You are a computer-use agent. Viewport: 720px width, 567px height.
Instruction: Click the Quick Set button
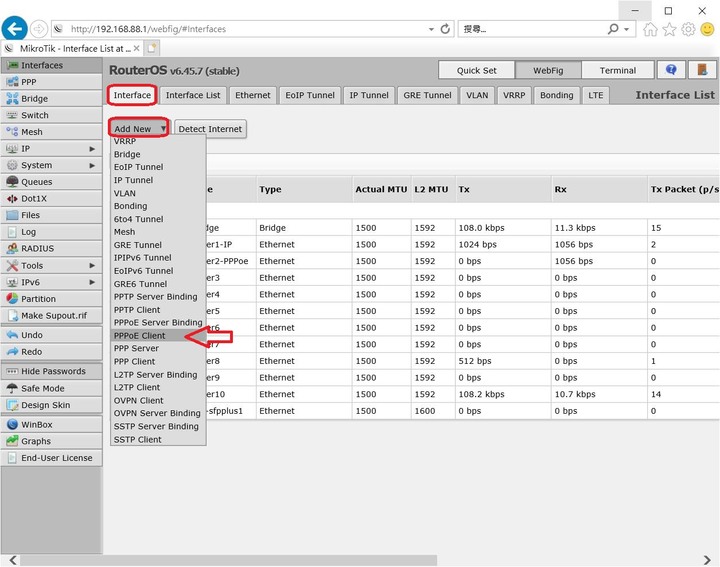point(477,70)
